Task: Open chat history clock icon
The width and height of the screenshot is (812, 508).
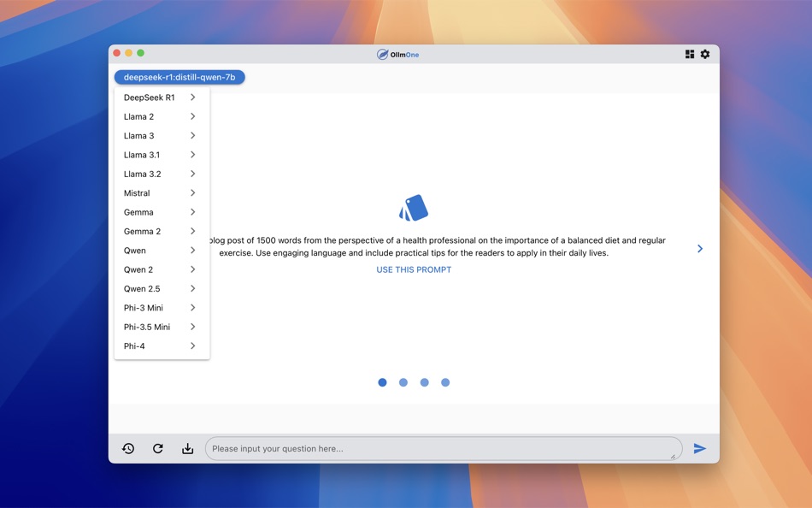Action: [128, 448]
